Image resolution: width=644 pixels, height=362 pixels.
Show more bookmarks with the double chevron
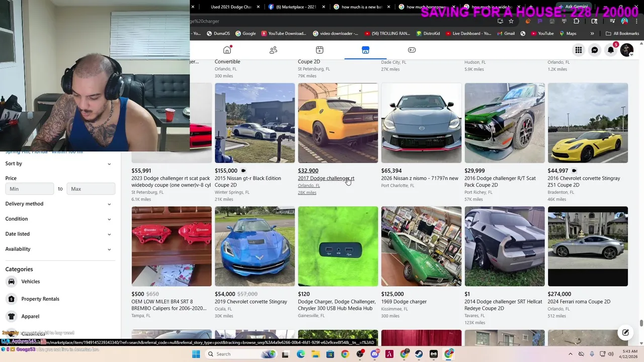(x=592, y=34)
